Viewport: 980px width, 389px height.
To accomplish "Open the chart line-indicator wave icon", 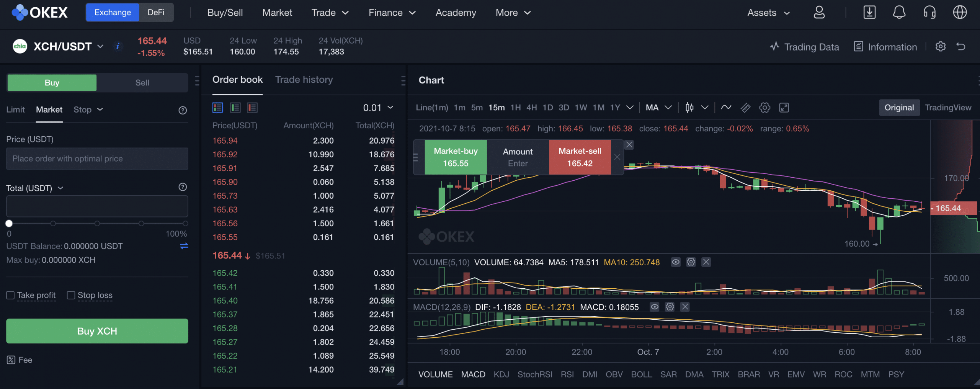I will [x=726, y=108].
